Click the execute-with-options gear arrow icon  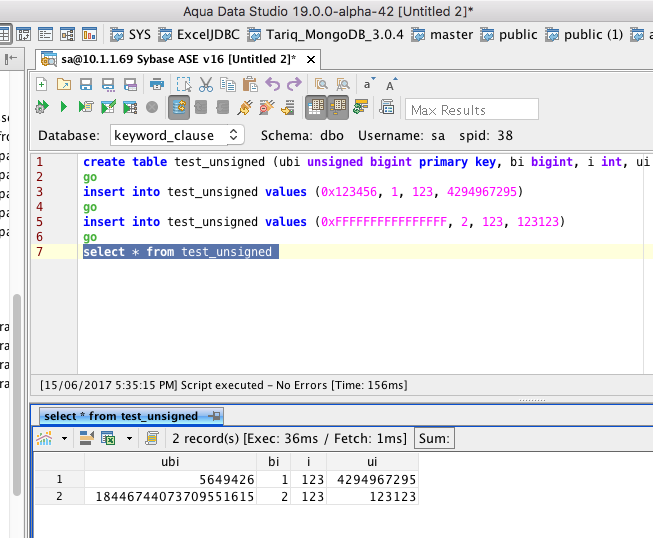[x=42, y=107]
